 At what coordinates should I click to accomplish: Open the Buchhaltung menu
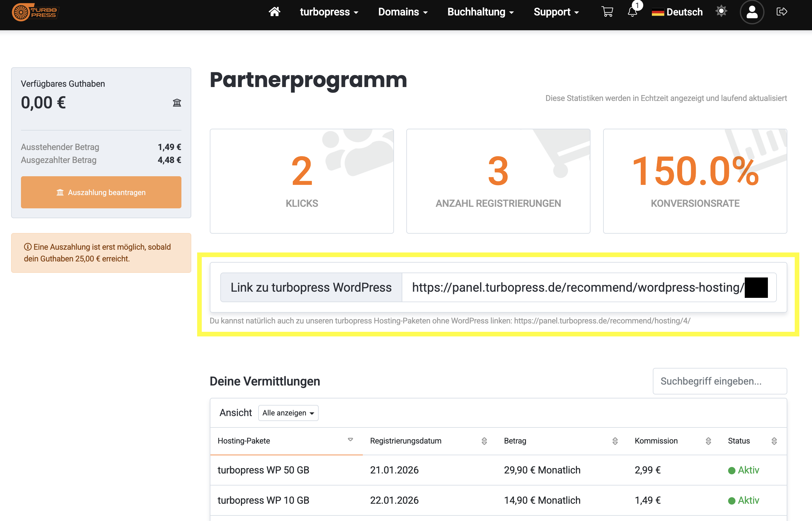480,12
